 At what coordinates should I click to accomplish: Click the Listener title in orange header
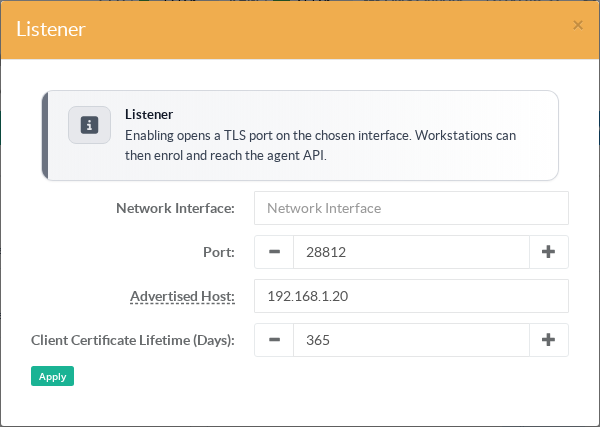pos(51,29)
